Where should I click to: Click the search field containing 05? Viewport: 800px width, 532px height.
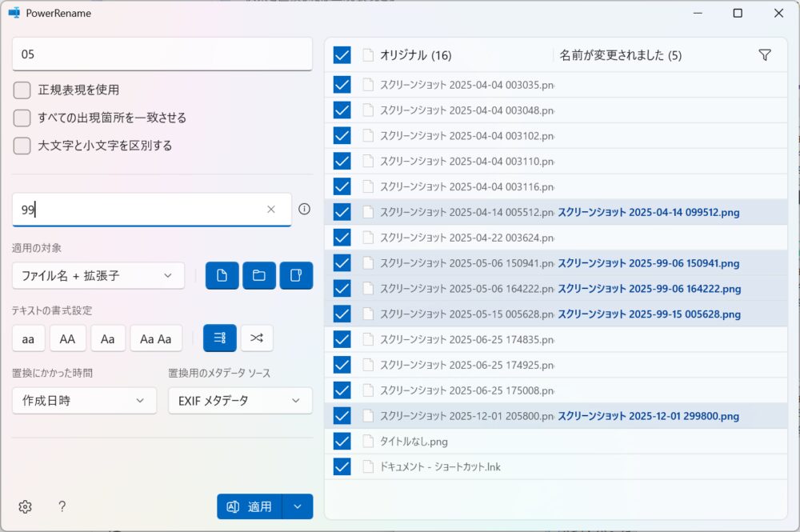pyautogui.click(x=162, y=54)
